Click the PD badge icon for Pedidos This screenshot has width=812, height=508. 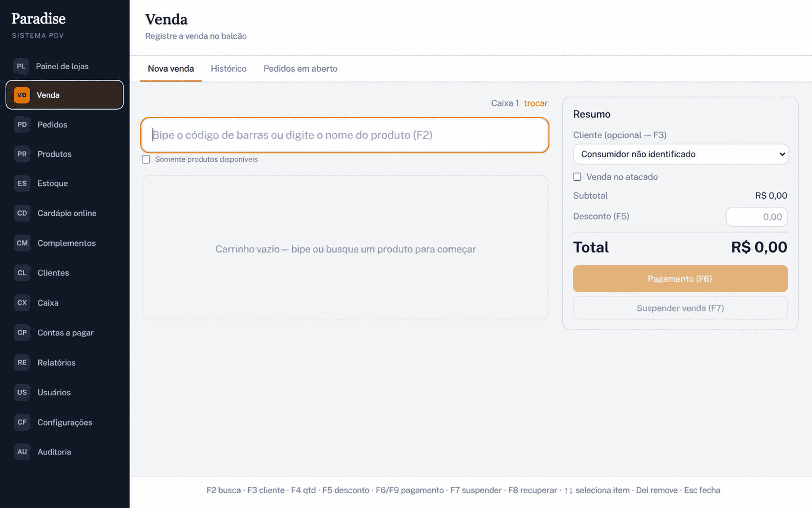click(22, 124)
